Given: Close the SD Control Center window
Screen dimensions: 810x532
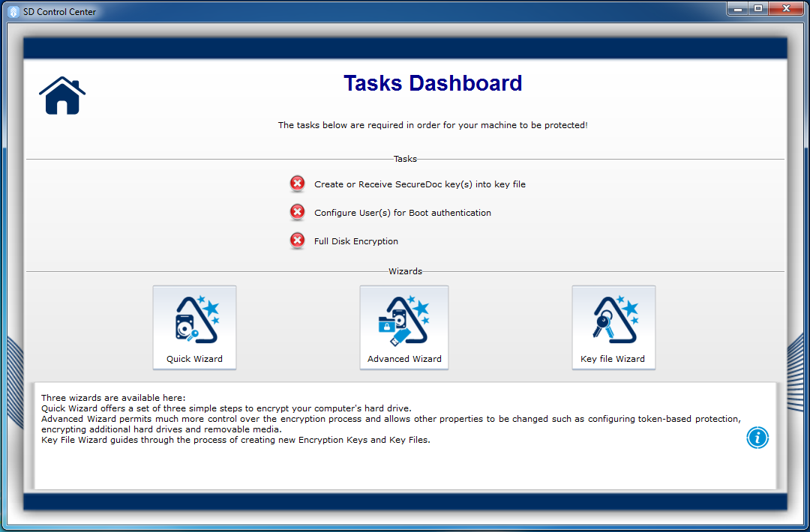Looking at the screenshot, I should pyautogui.click(x=786, y=9).
